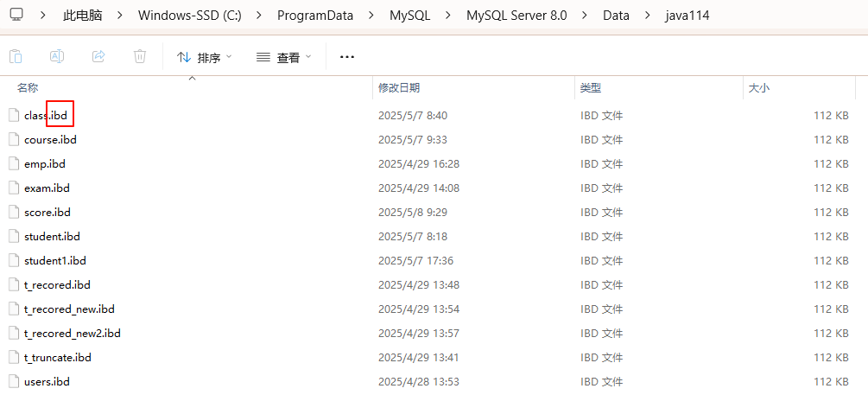Select file student1.ibd

point(55,260)
